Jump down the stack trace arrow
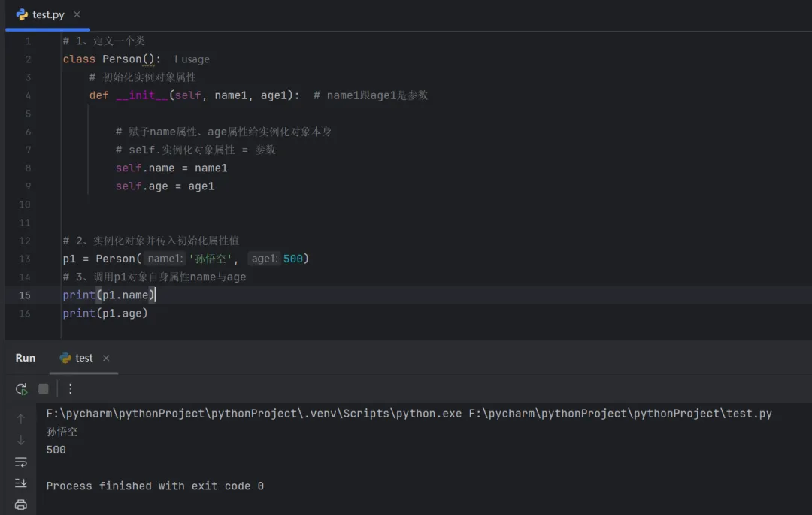 [21, 440]
